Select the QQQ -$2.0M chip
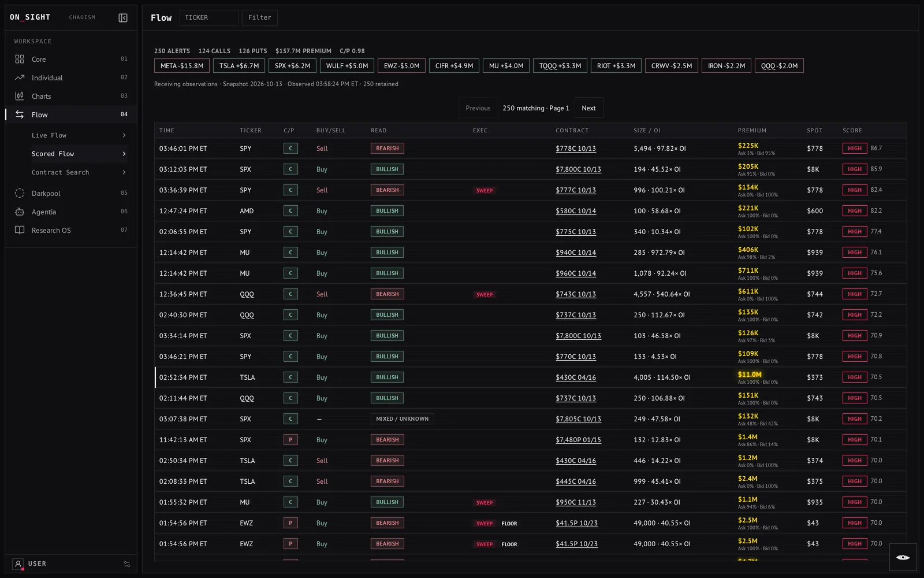 point(779,66)
